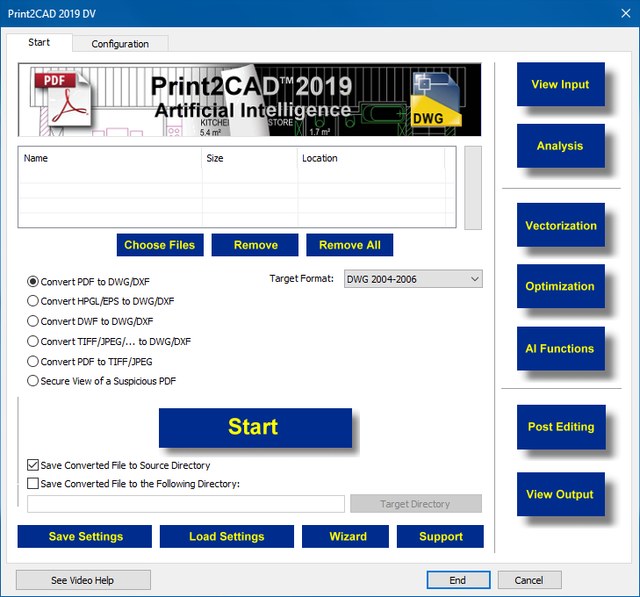Image resolution: width=640 pixels, height=597 pixels.
Task: Open the Analysis functions
Action: tap(560, 146)
